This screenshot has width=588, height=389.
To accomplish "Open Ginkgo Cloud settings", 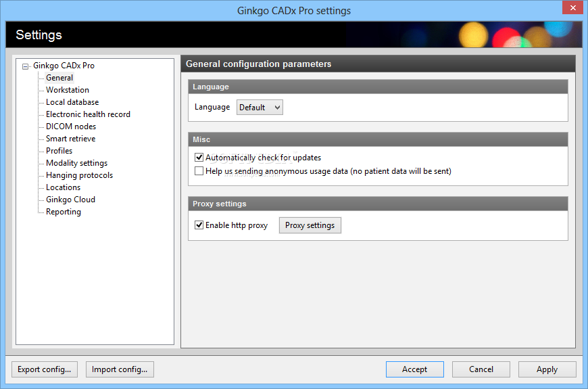I will [x=70, y=200].
